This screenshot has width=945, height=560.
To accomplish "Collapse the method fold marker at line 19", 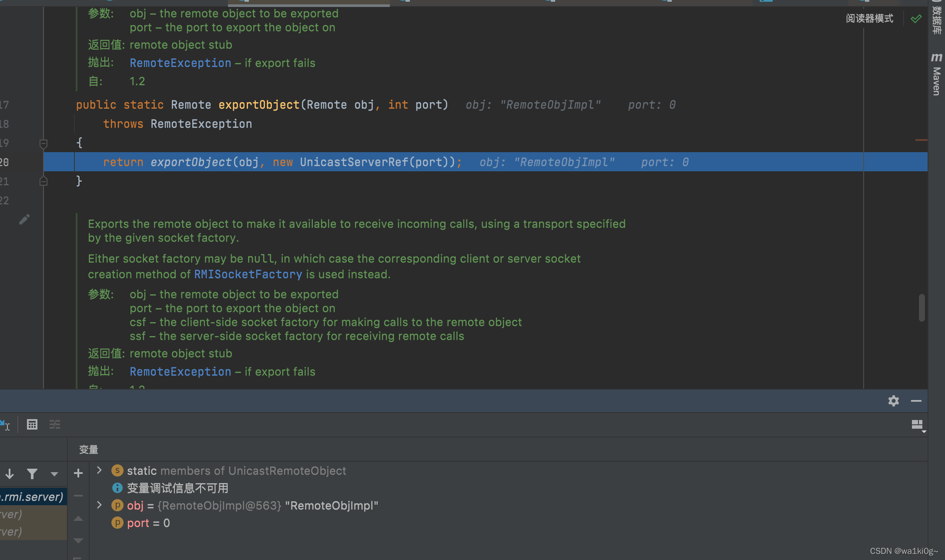I will point(43,143).
